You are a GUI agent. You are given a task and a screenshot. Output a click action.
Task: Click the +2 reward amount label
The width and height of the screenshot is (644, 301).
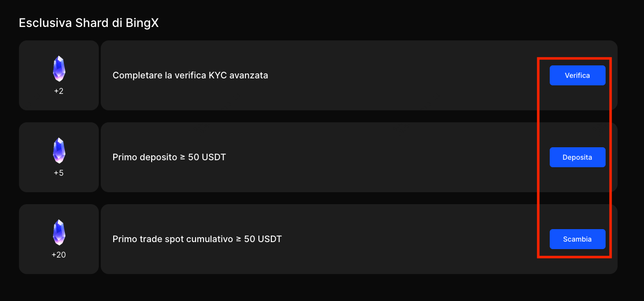59,91
